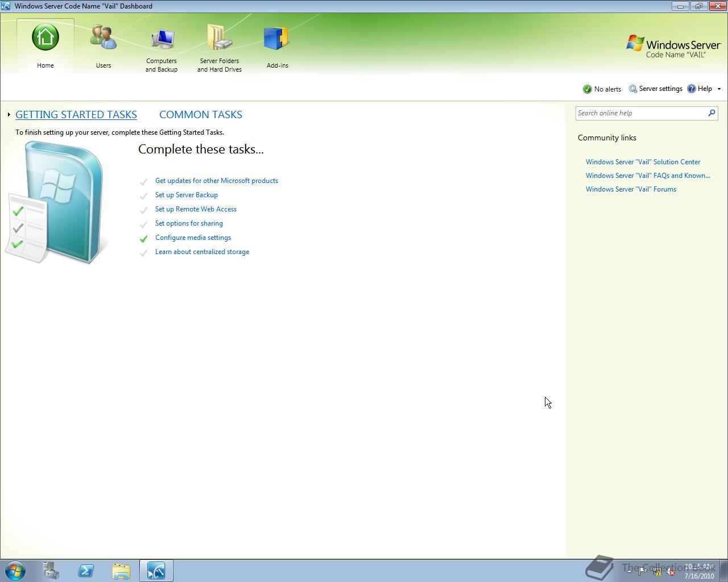
Task: Launch Windows PowerShell from taskbar
Action: pos(86,571)
